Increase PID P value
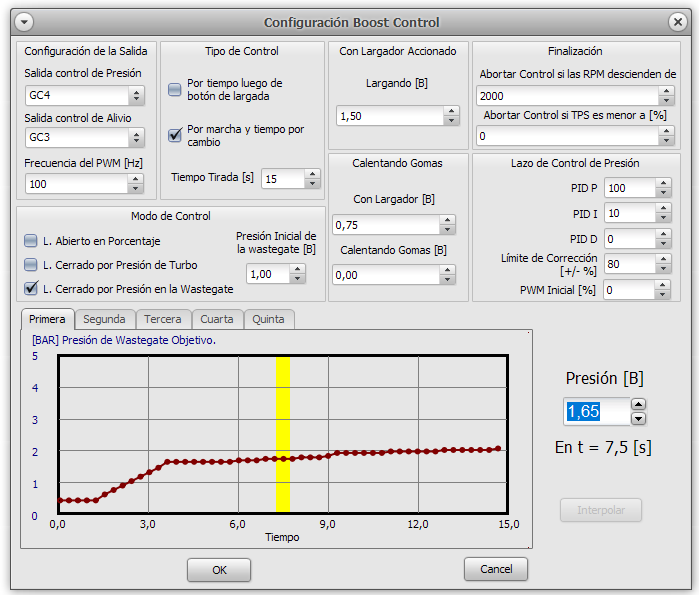This screenshot has width=699, height=595. point(663,183)
